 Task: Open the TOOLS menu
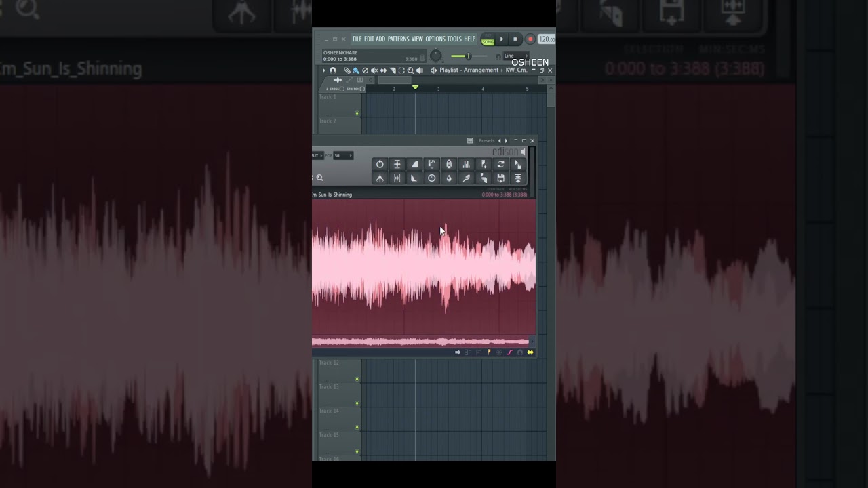[x=454, y=39]
